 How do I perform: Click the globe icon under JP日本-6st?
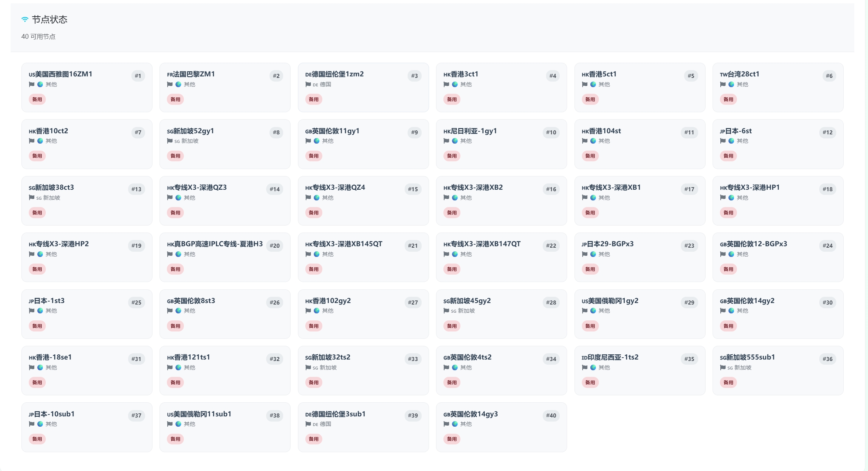point(731,141)
